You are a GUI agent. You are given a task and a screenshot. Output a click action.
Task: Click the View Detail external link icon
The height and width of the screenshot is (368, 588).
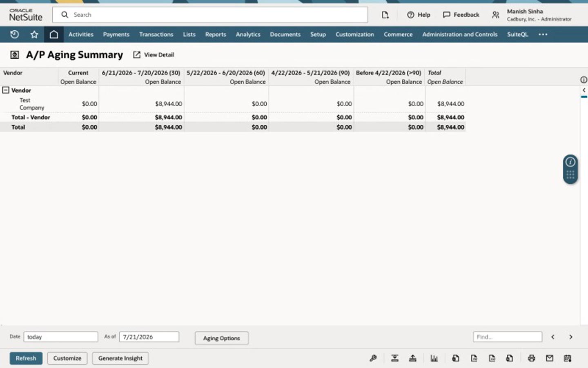coord(137,55)
